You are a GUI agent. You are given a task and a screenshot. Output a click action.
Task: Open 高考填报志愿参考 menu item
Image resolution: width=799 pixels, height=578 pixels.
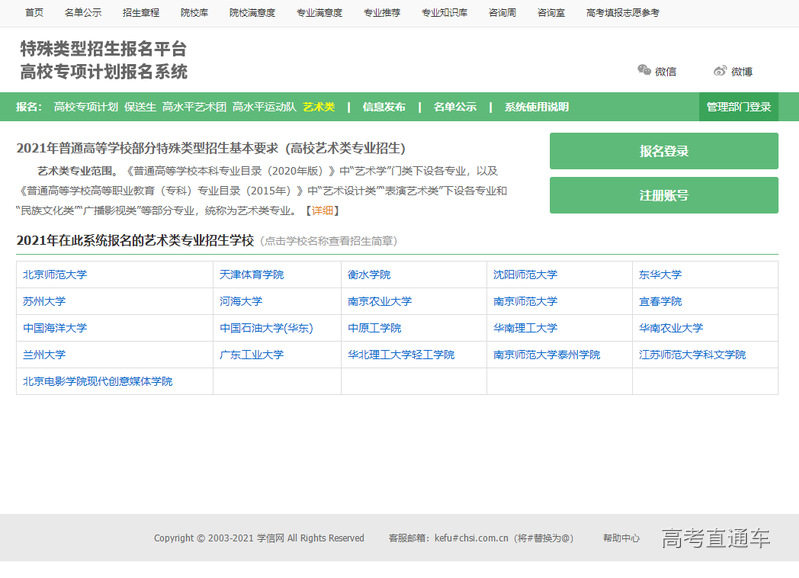coord(622,13)
